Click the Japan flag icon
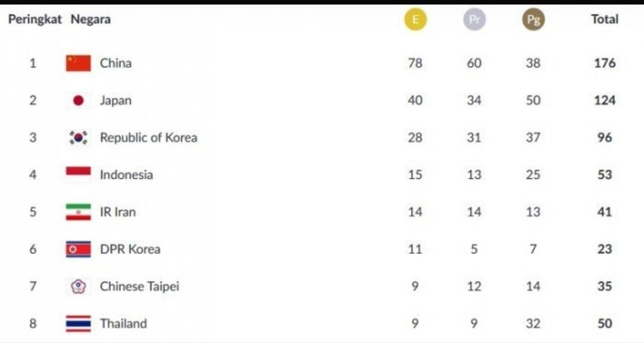This screenshot has height=343, width=644. (x=78, y=100)
